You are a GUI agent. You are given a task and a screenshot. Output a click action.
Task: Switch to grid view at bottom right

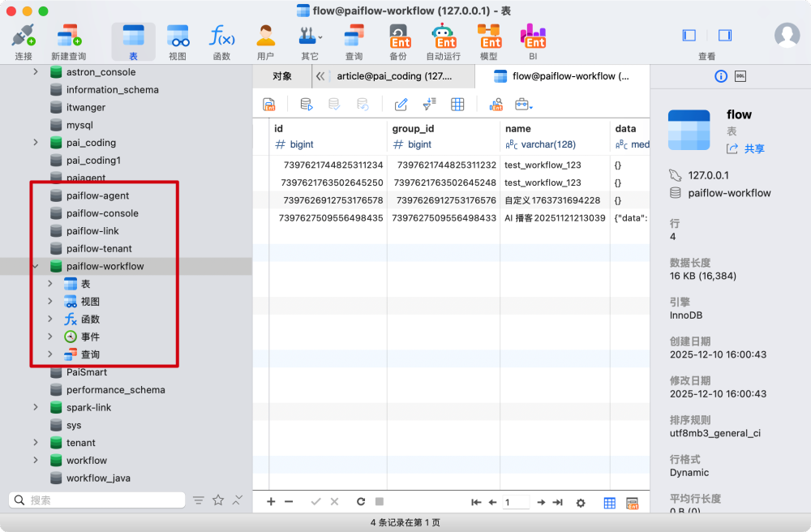tap(610, 503)
